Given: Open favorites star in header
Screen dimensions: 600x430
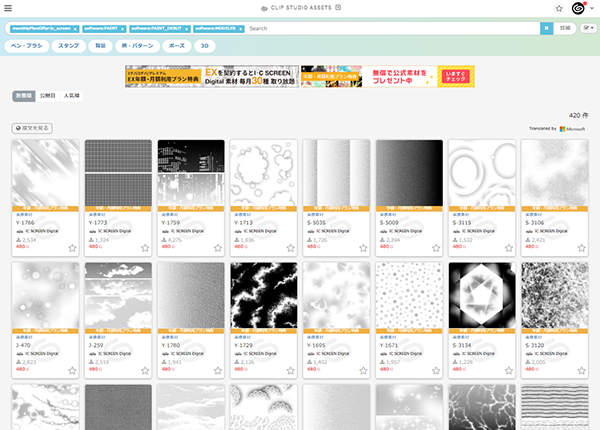Looking at the screenshot, I should [559, 8].
